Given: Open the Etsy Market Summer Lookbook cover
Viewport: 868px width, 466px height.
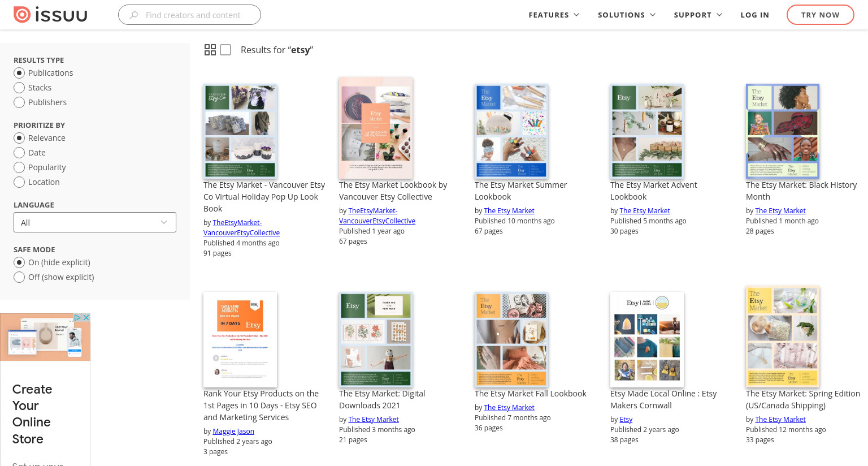Looking at the screenshot, I should point(511,131).
